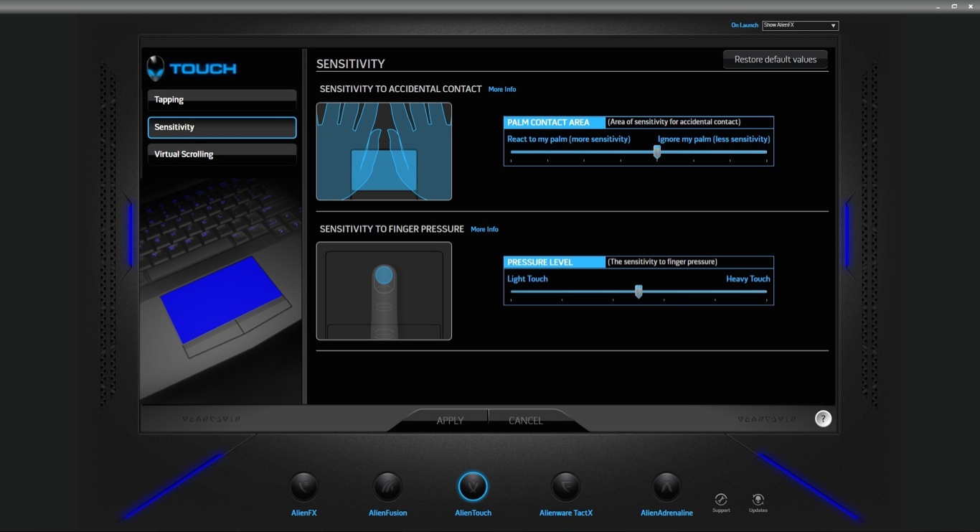This screenshot has height=532, width=980.
Task: Click the 'React to my palm' label
Action: pos(569,139)
